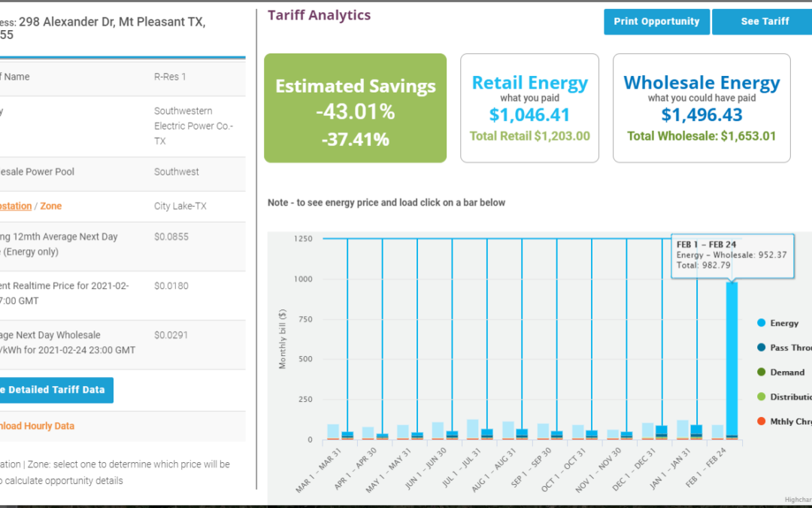Click the Monthly bill ($) axis title
The height and width of the screenshot is (508, 812).
pos(282,339)
